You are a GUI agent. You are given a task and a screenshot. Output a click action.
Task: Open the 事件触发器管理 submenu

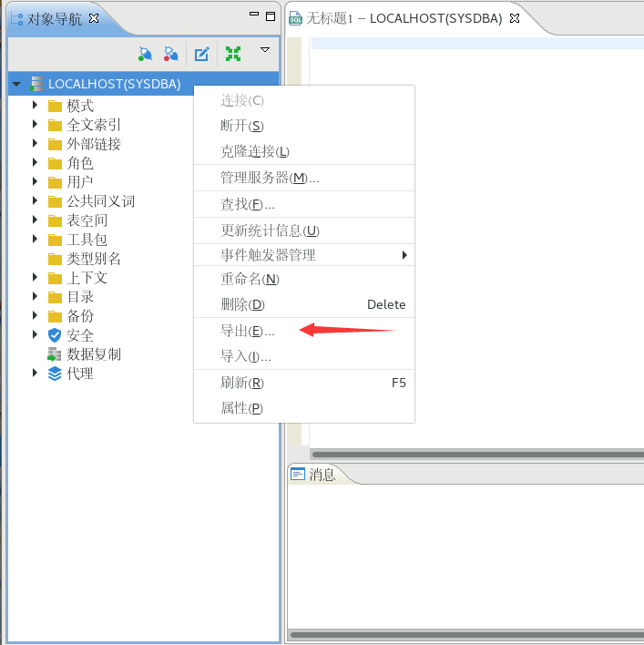click(304, 255)
